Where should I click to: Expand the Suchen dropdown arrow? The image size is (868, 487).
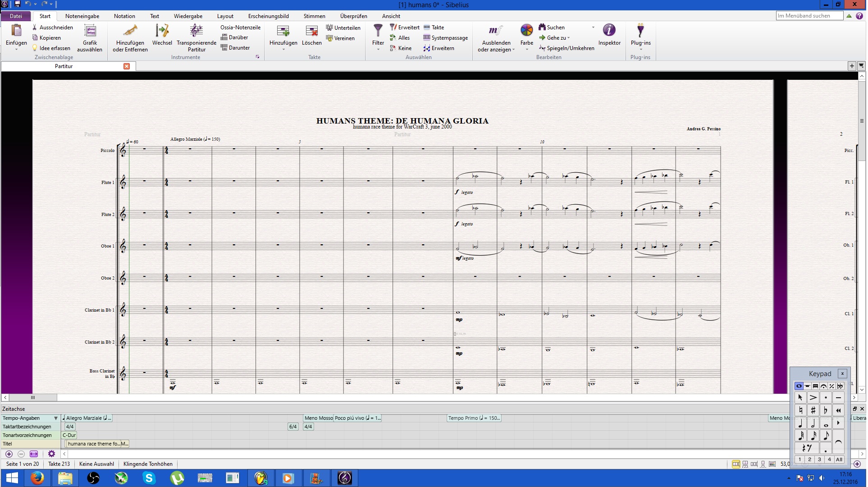pos(593,28)
